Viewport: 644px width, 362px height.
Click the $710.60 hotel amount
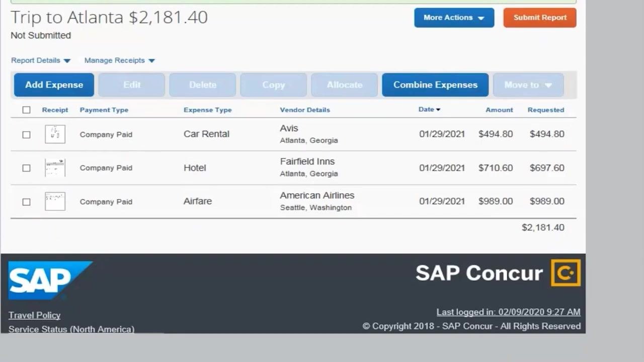click(496, 168)
